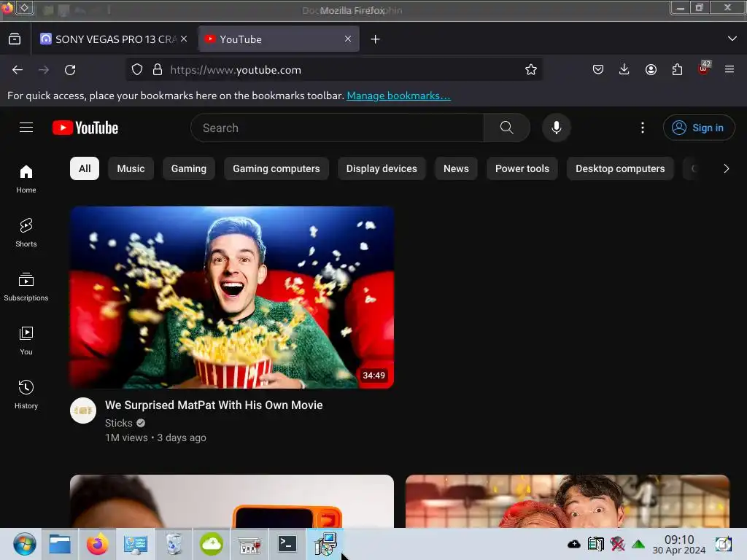Click the search magnifier button
The image size is (747, 560).
(506, 128)
